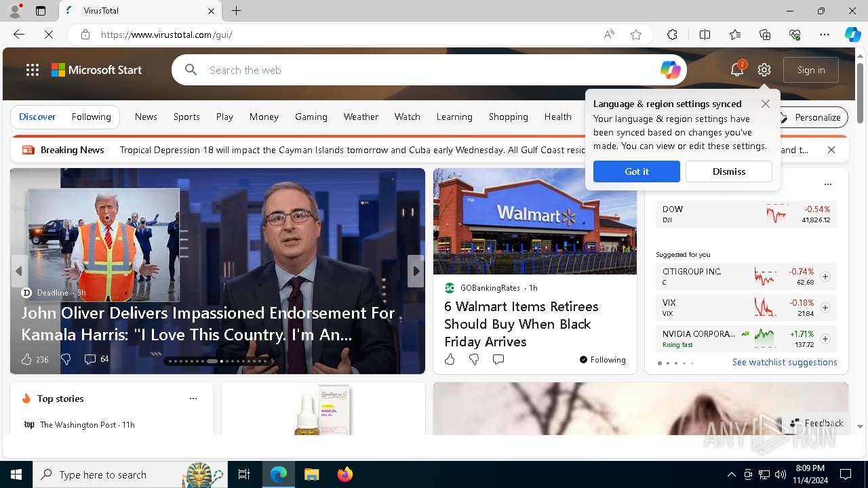Click Got it in the popup

pyautogui.click(x=637, y=171)
